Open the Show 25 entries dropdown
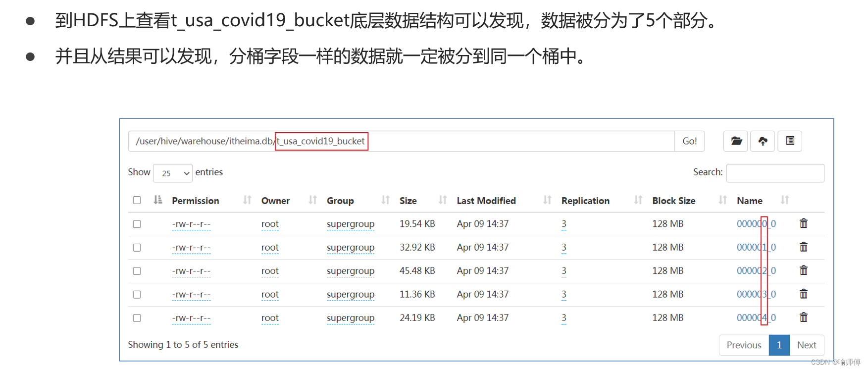Image resolution: width=868 pixels, height=370 pixels. 173,173
